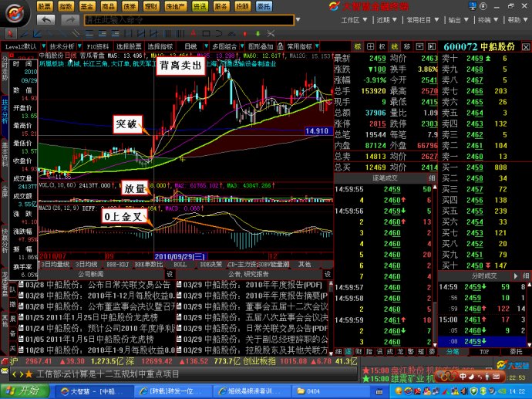Click the 细 detail button next to 逐笔成交
Viewport: 532px width, 399px height.
coord(432,178)
